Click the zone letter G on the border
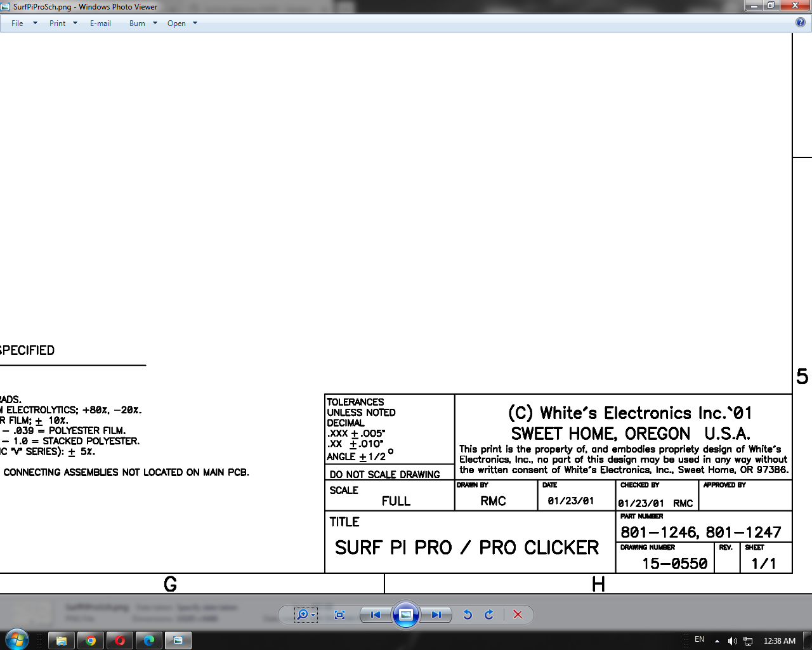 coord(170,584)
